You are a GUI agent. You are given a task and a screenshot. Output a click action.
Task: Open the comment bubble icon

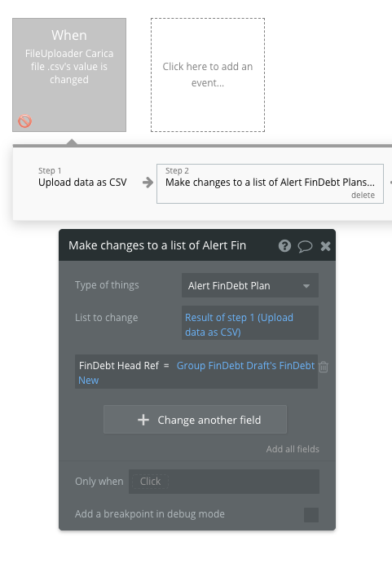click(x=305, y=246)
